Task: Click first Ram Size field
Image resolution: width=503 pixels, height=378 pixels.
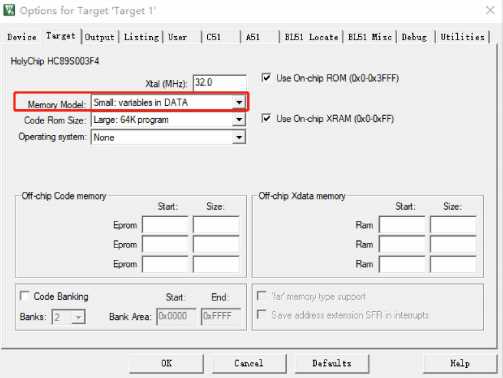Action: pyautogui.click(x=453, y=225)
